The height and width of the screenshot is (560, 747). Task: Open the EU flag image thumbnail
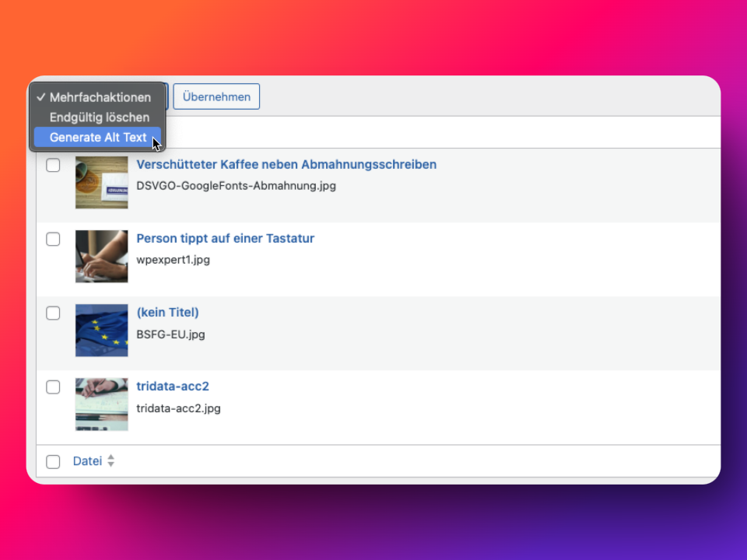(101, 331)
